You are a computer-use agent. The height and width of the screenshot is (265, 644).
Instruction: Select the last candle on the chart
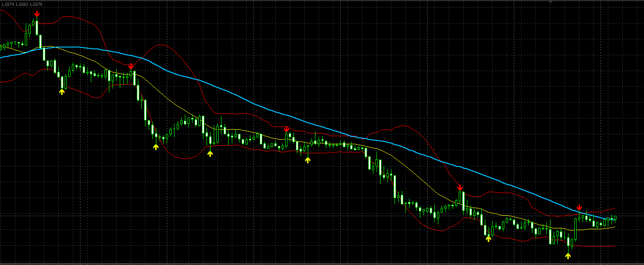pyautogui.click(x=616, y=218)
